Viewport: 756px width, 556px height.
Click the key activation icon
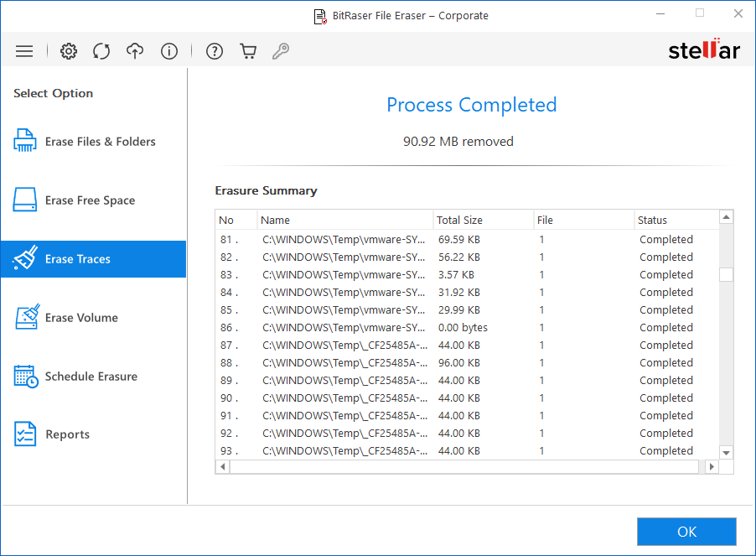coord(281,51)
